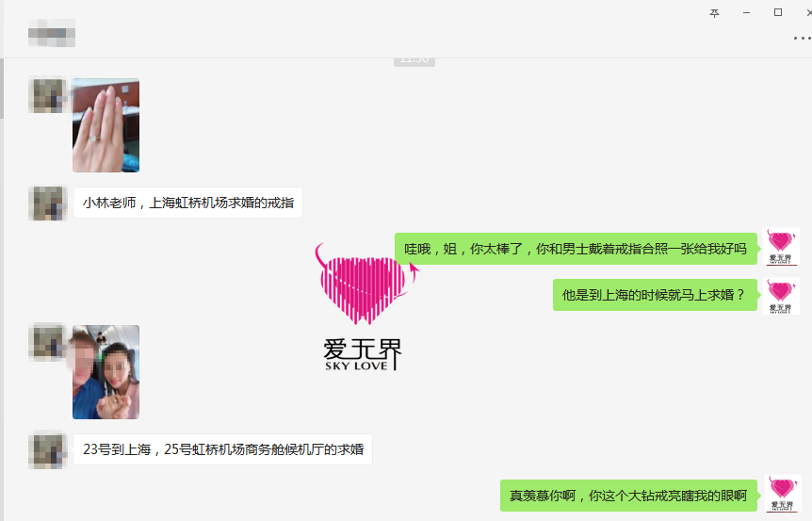The width and height of the screenshot is (812, 521).
Task: Maximize the chat window
Action: [778, 13]
